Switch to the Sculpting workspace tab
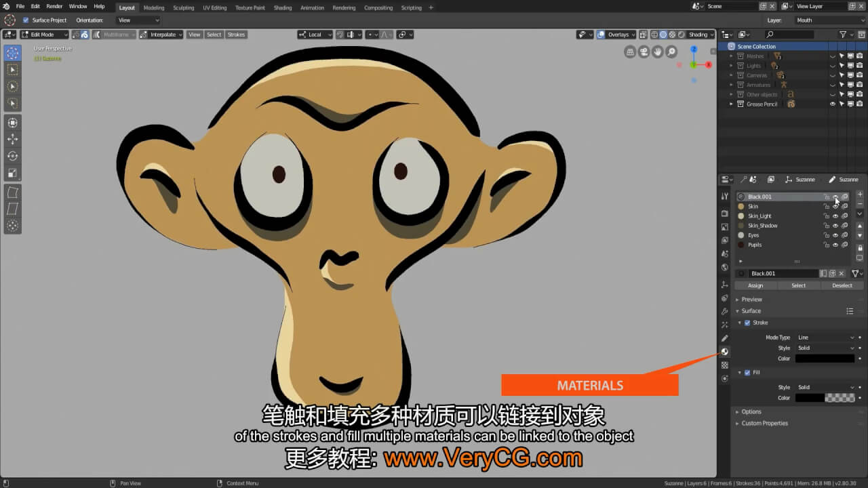868x488 pixels. [x=183, y=7]
